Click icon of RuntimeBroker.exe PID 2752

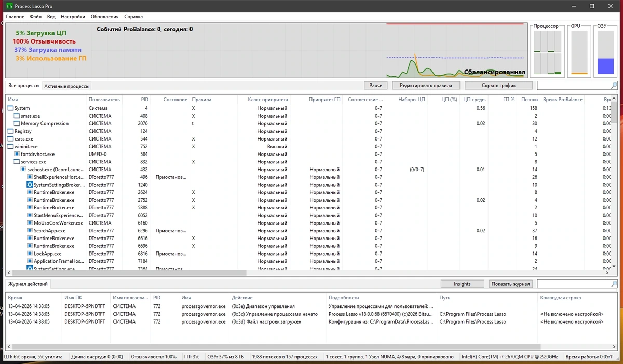pyautogui.click(x=30, y=200)
